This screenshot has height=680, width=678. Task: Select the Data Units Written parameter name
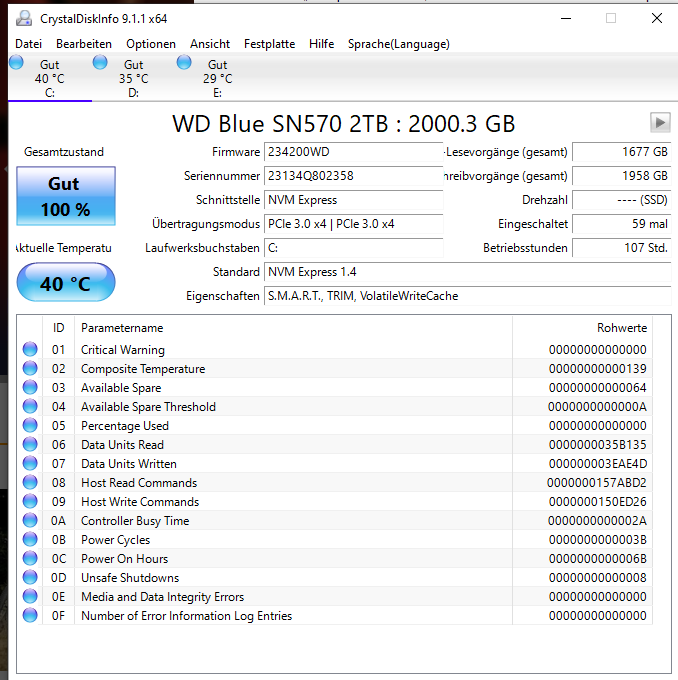pyautogui.click(x=129, y=464)
